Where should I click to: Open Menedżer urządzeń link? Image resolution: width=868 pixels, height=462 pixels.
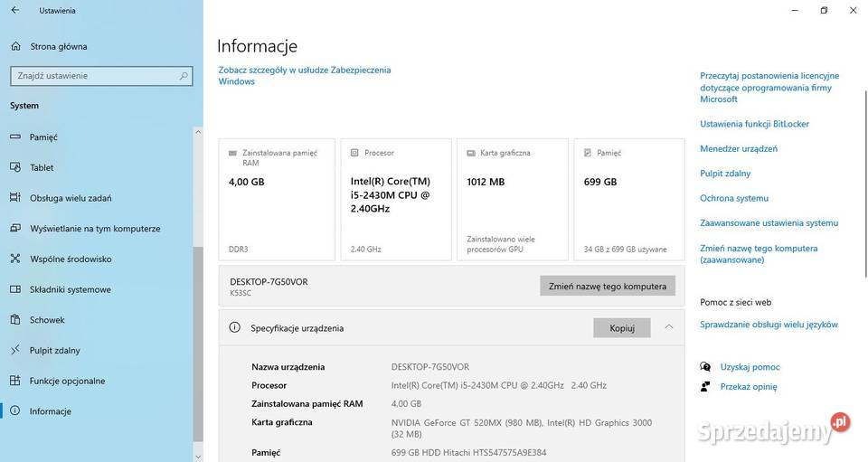click(x=739, y=149)
